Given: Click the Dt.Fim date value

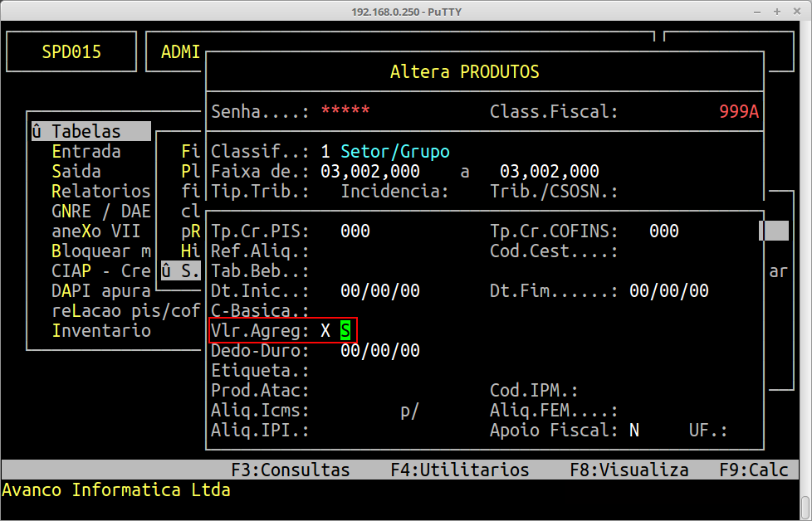Looking at the screenshot, I should tap(669, 291).
